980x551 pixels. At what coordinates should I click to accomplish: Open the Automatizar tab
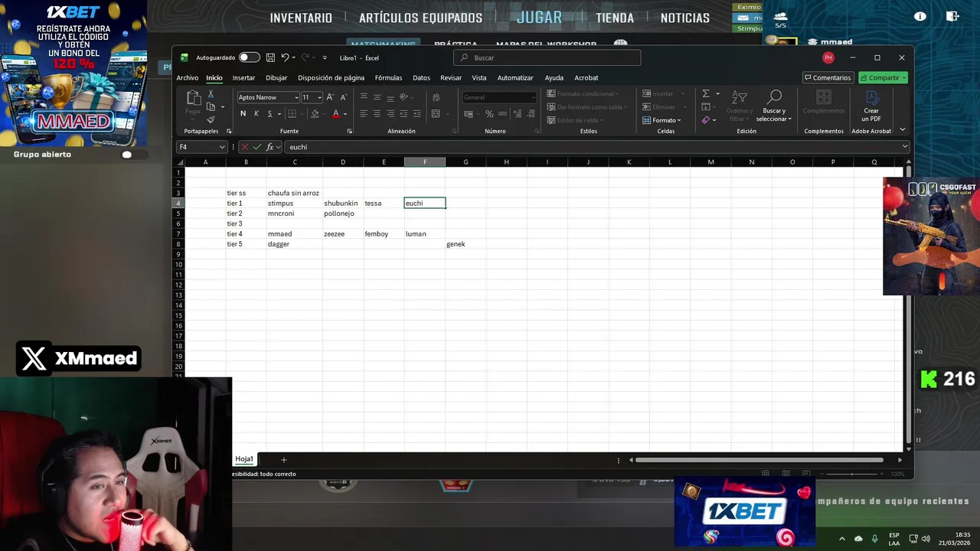coord(515,78)
